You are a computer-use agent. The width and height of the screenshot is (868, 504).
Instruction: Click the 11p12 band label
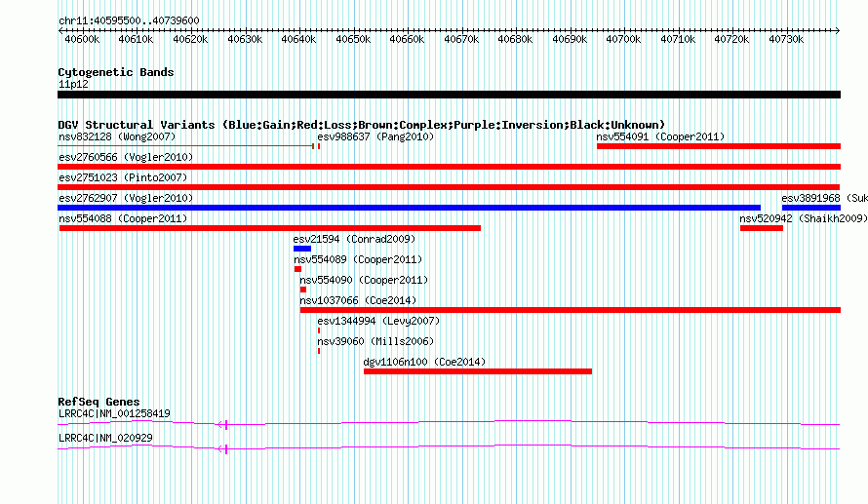click(x=73, y=84)
